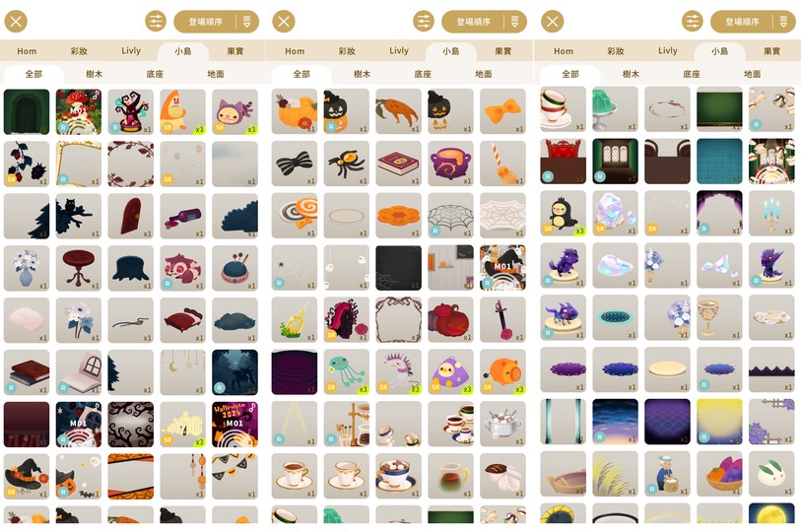Open the 果實 tab in the middle panel

pyautogui.click(x=502, y=51)
